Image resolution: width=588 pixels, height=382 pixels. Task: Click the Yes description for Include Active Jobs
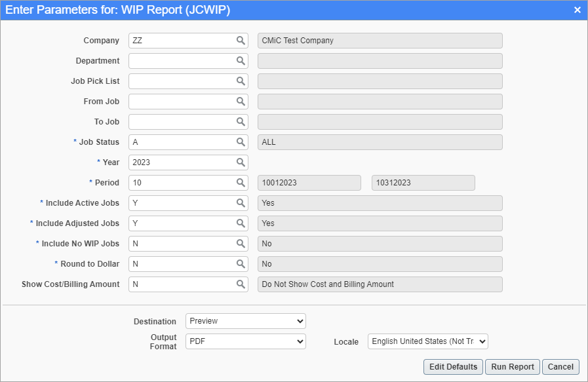[380, 203]
